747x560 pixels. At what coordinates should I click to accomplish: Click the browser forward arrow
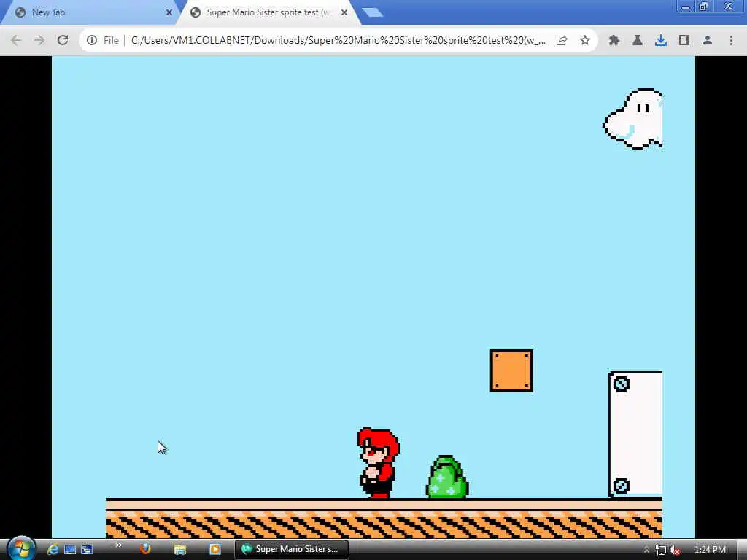39,41
